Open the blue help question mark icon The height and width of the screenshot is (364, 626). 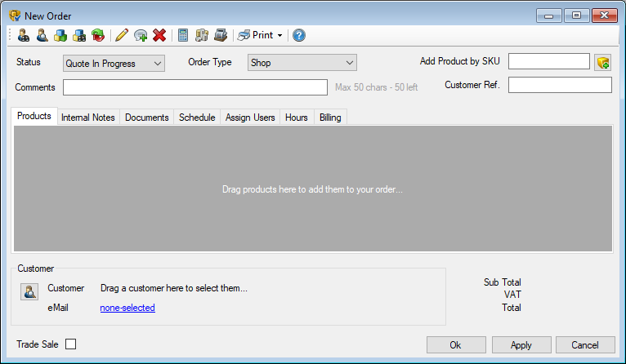[x=299, y=35]
